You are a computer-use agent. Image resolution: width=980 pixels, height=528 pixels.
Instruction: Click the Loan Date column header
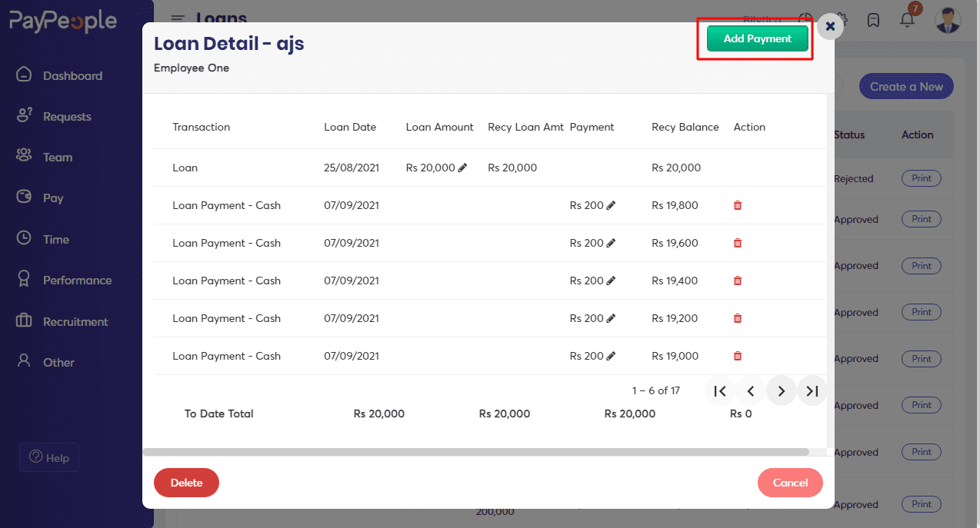pos(350,127)
